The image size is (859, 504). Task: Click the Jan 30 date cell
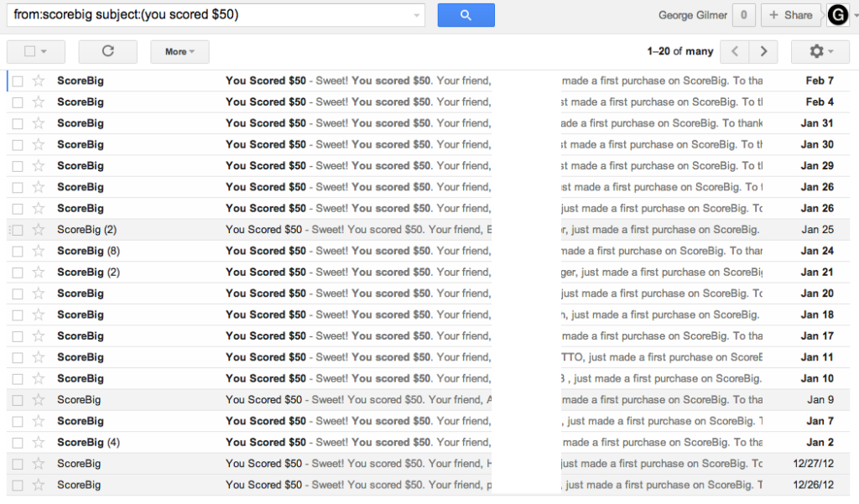click(817, 144)
